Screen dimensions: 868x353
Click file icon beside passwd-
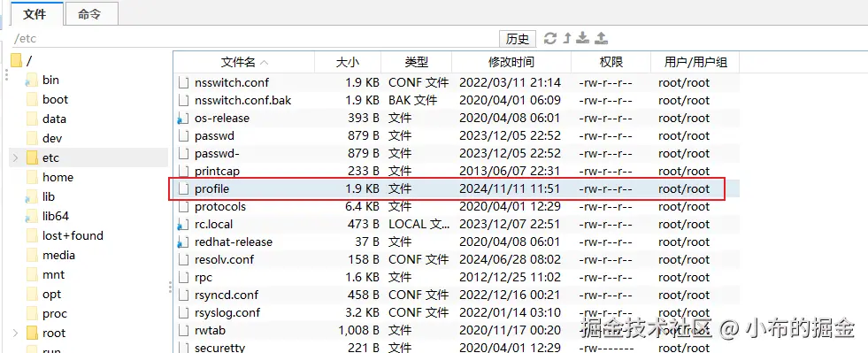click(x=183, y=153)
